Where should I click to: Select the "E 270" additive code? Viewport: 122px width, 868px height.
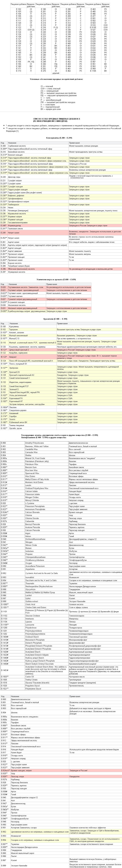coord(43,71)
